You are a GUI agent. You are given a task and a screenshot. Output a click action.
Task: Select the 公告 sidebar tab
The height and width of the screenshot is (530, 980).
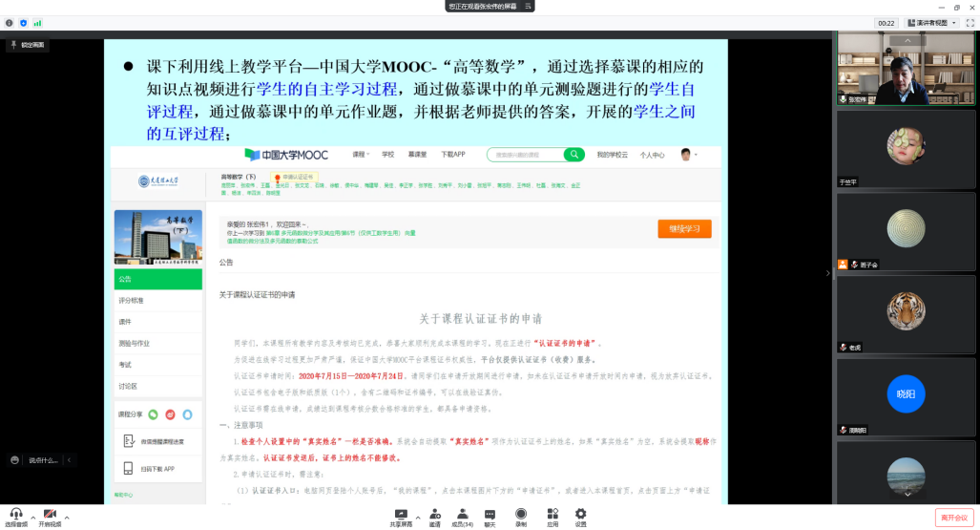pyautogui.click(x=158, y=279)
